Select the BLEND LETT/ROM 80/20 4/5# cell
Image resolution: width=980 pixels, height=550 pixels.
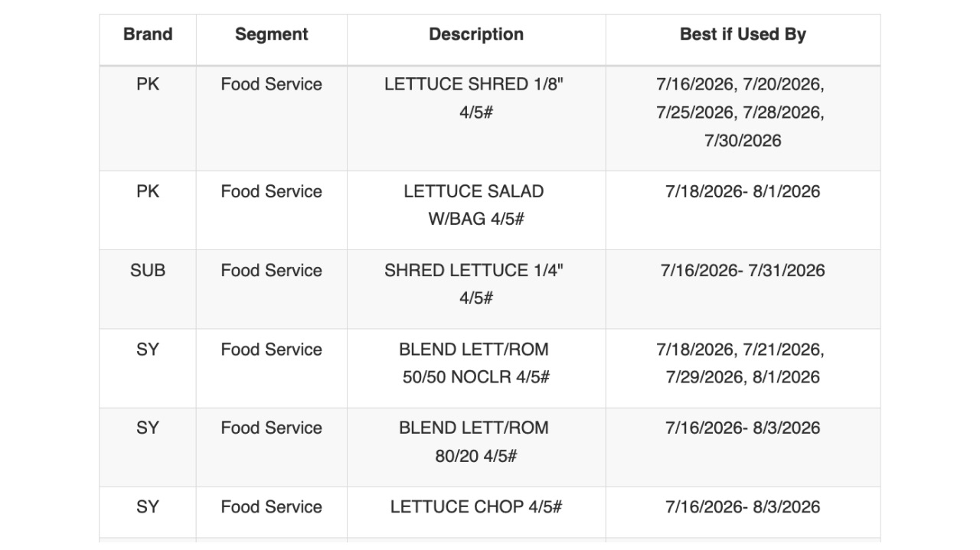(476, 447)
